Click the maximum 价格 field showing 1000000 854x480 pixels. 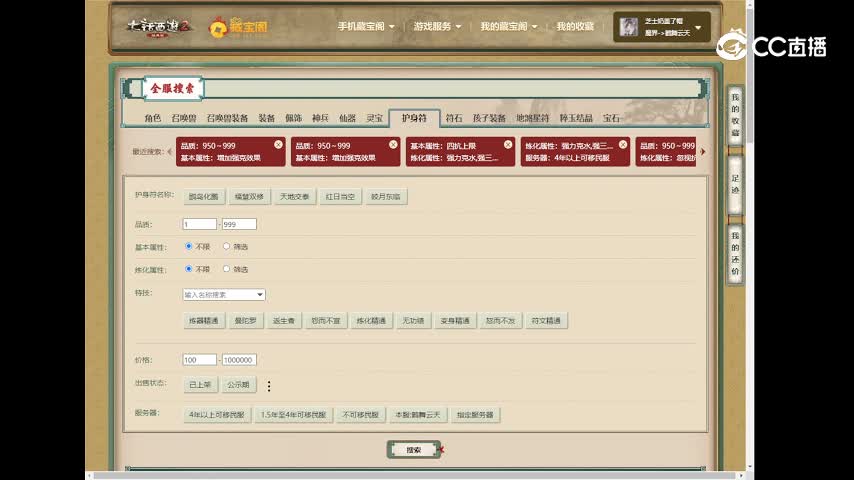pos(239,360)
